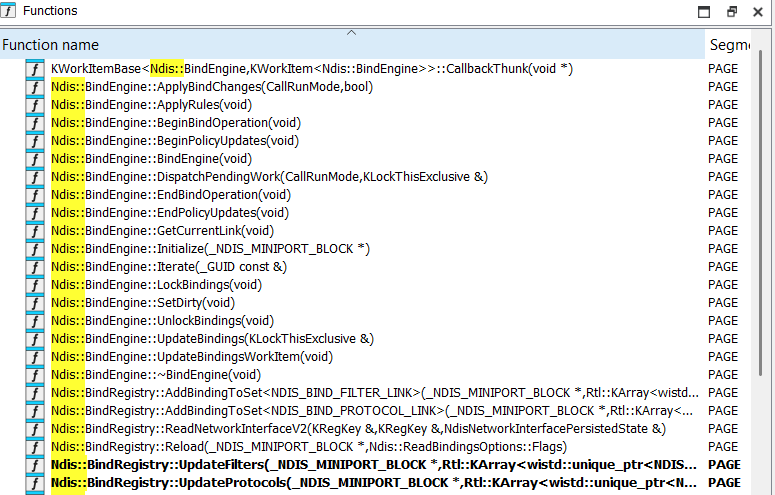Sort by the Function name column header
Viewport: 775px width, 495px height.
pos(50,45)
